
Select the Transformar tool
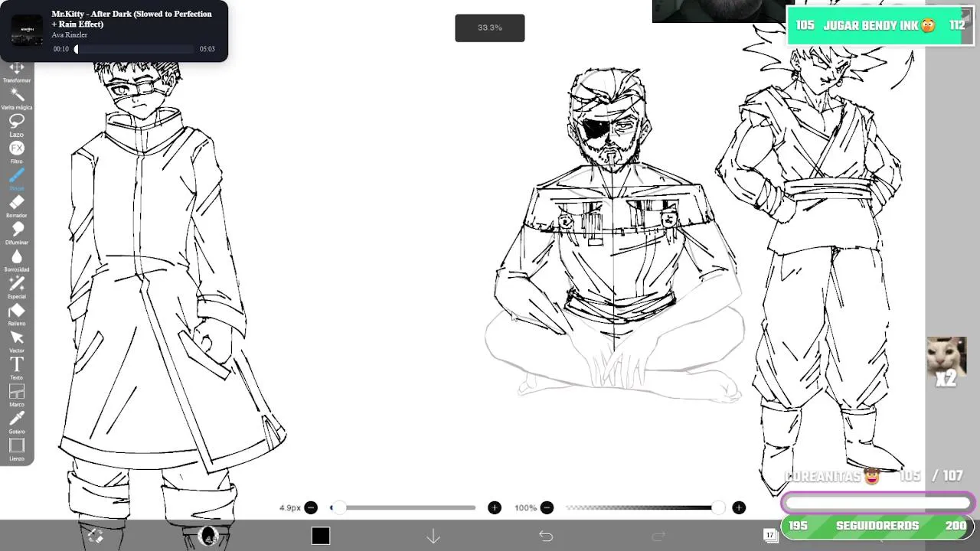pyautogui.click(x=17, y=70)
